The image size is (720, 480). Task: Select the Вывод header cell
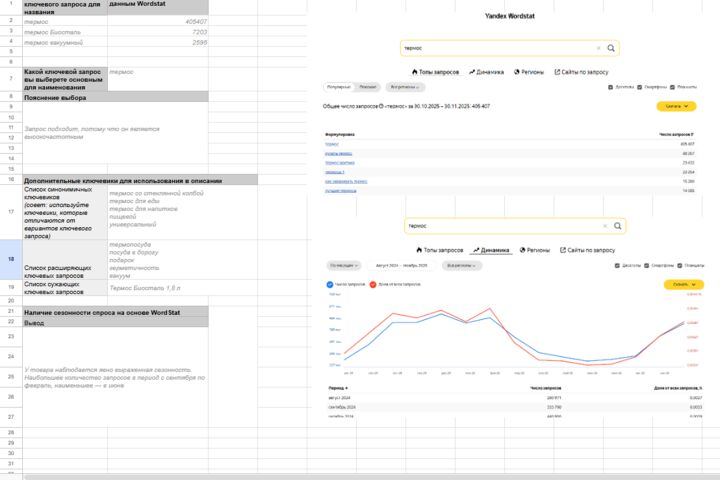116,322
